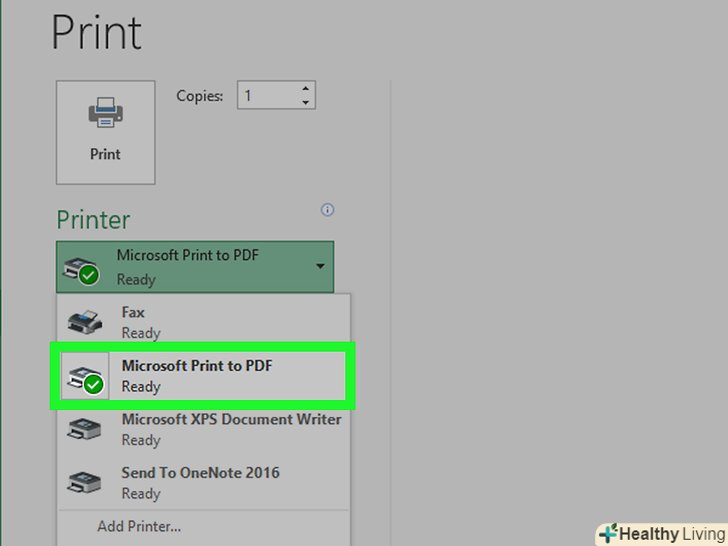Click the XPS Document Writer printer icon
The height and width of the screenshot is (546, 728).
point(84,429)
